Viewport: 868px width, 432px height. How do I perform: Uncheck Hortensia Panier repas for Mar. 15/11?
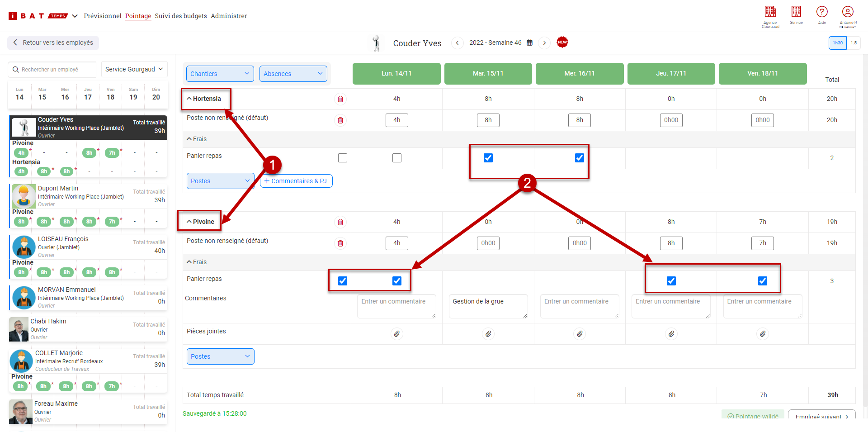488,158
